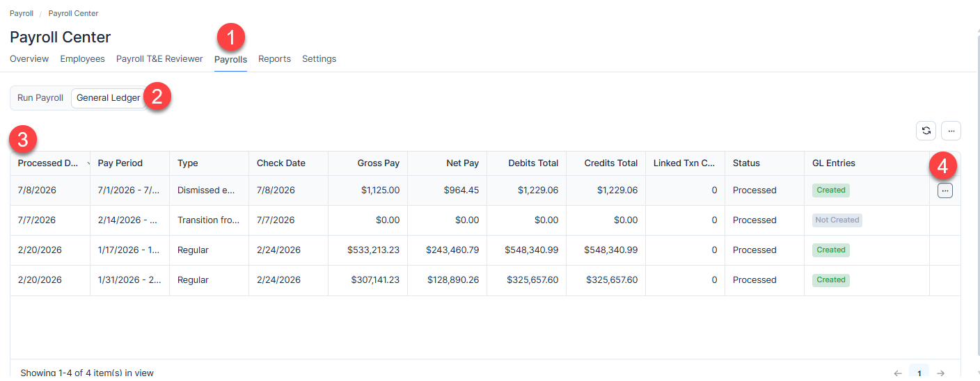Click Not Created badge on 7/7/2026 row
The height and width of the screenshot is (381, 980).
(x=837, y=220)
